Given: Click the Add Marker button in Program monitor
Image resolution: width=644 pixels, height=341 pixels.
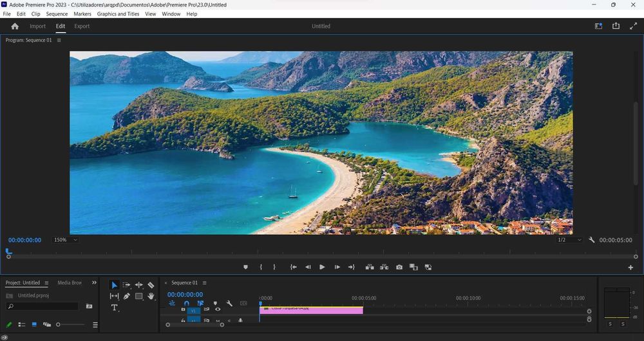Looking at the screenshot, I should (x=245, y=267).
